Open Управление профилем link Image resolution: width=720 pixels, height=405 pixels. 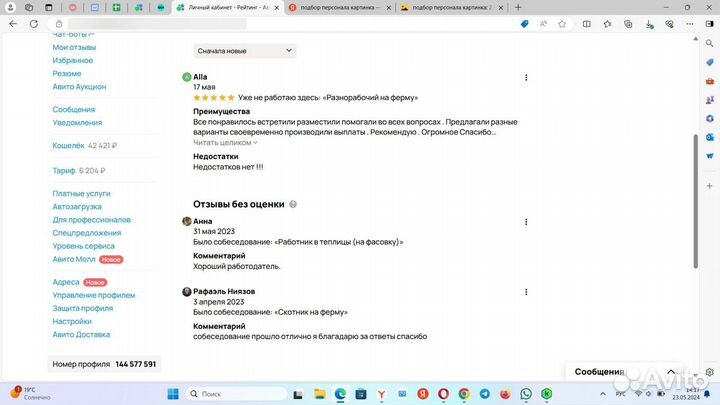pos(94,295)
